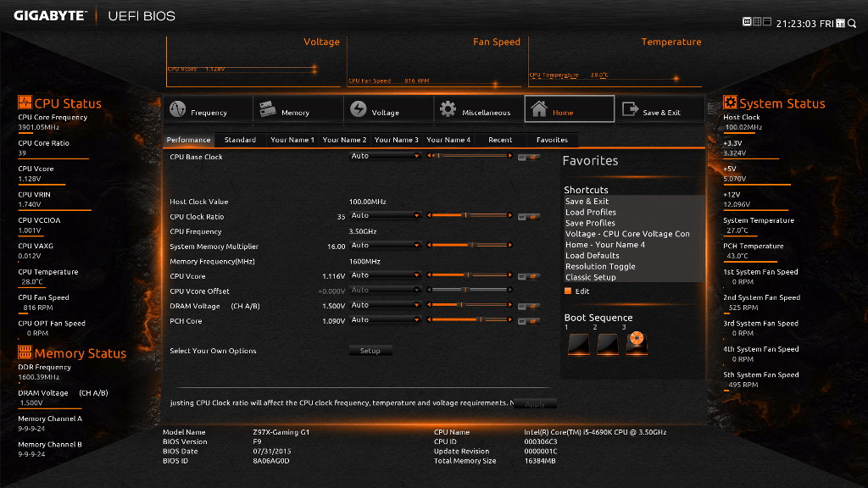Decrease DRAM Voltage with left arrow
The height and width of the screenshot is (488, 868).
(429, 305)
